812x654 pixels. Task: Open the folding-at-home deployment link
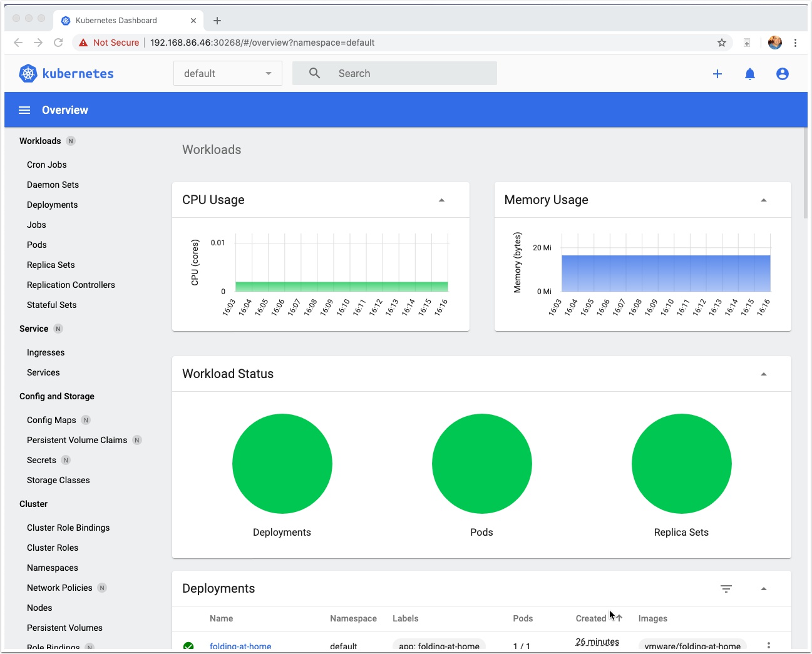(240, 646)
